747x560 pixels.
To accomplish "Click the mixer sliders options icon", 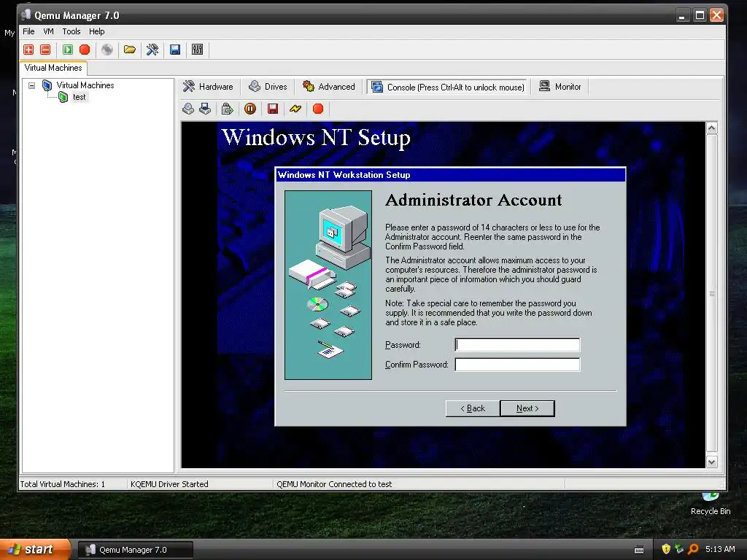I will (x=197, y=50).
